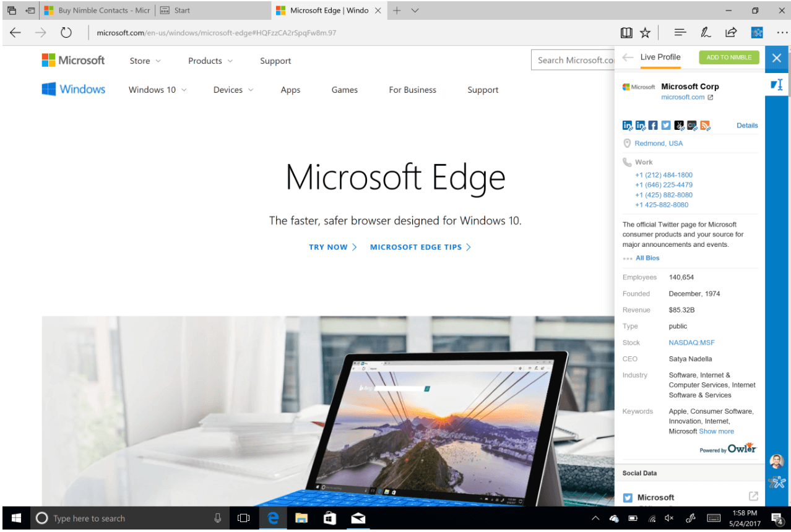Open the Facebook profile icon

point(653,126)
